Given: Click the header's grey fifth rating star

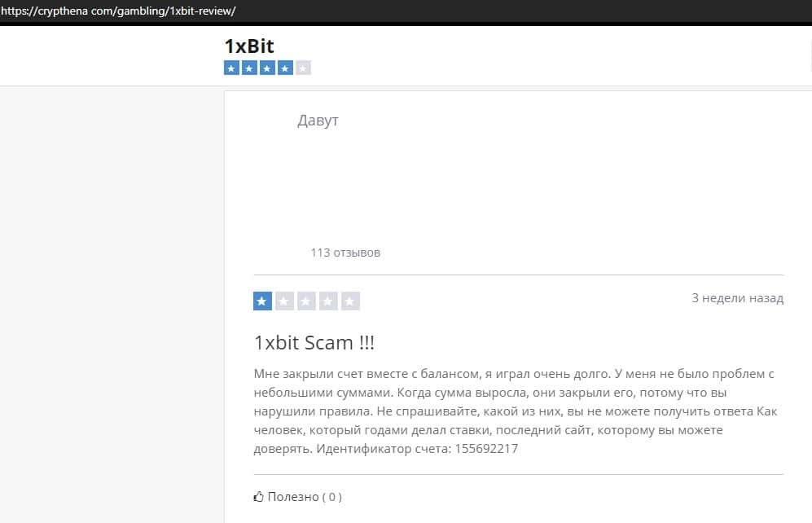Looking at the screenshot, I should 303,68.
